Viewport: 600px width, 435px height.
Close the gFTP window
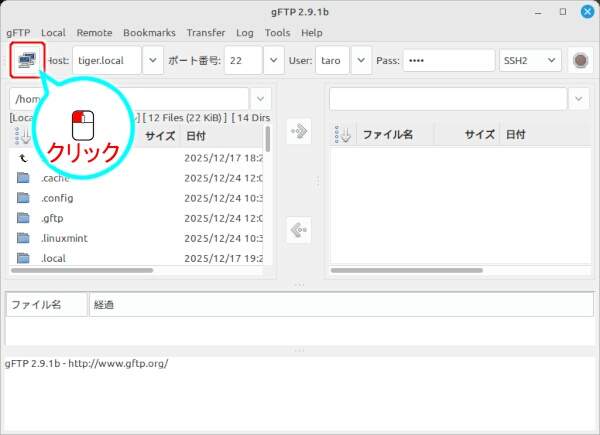click(x=587, y=12)
